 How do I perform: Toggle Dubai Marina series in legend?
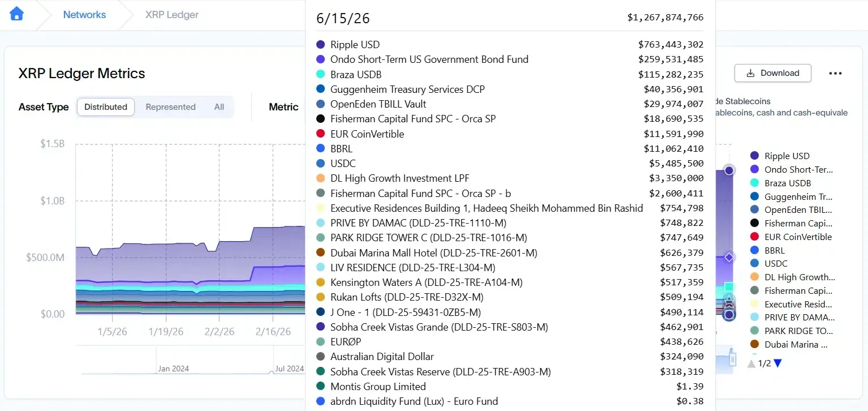[789, 344]
